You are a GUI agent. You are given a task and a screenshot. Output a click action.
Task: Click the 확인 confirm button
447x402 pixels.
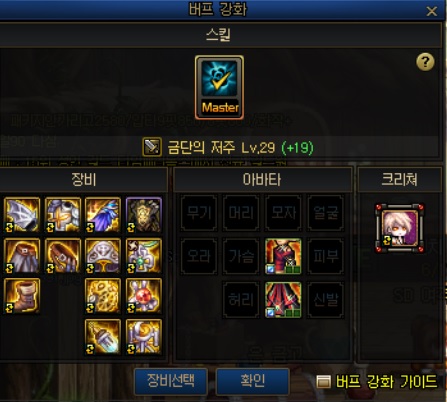coord(252,381)
